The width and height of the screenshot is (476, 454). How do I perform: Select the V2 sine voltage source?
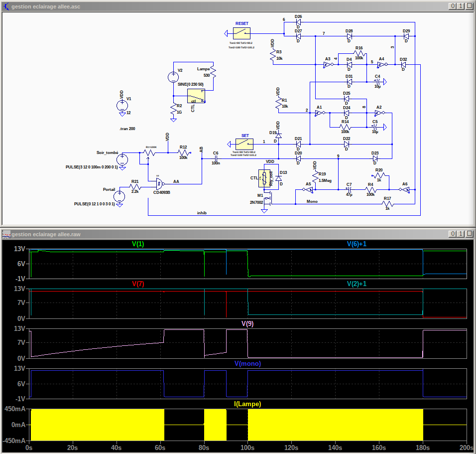coord(173,77)
